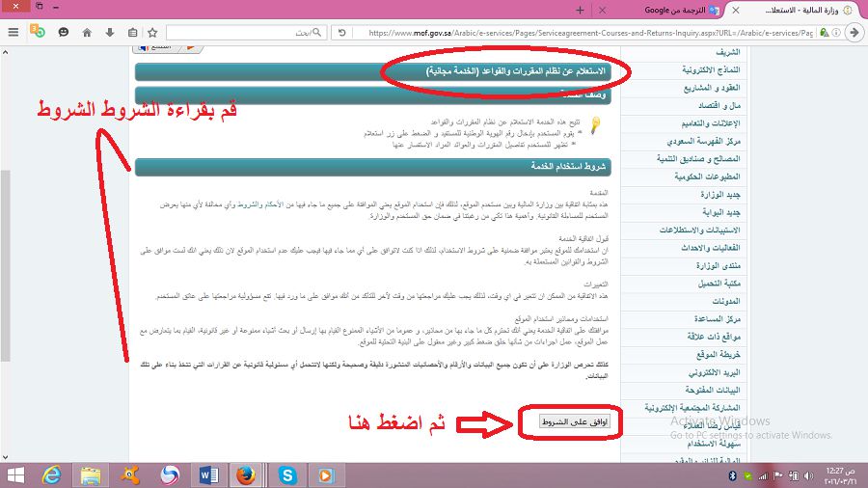The image size is (868, 488).
Task: Open a new tab with plus button
Action: [580, 10]
